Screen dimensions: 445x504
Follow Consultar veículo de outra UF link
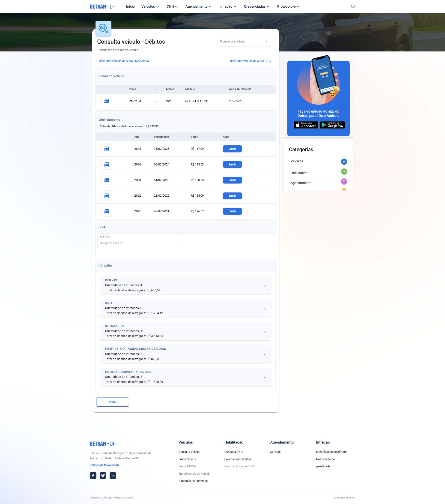(x=250, y=61)
